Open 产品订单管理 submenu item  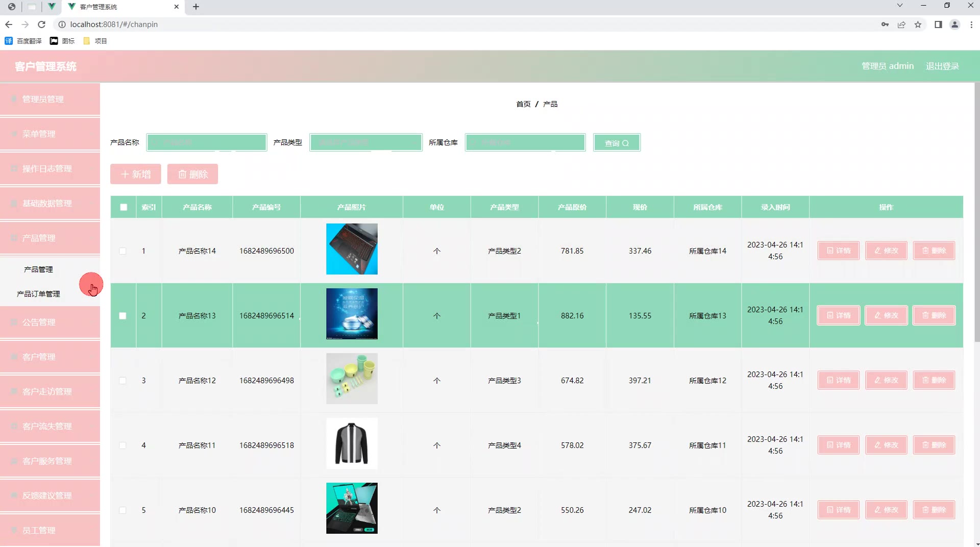[38, 294]
